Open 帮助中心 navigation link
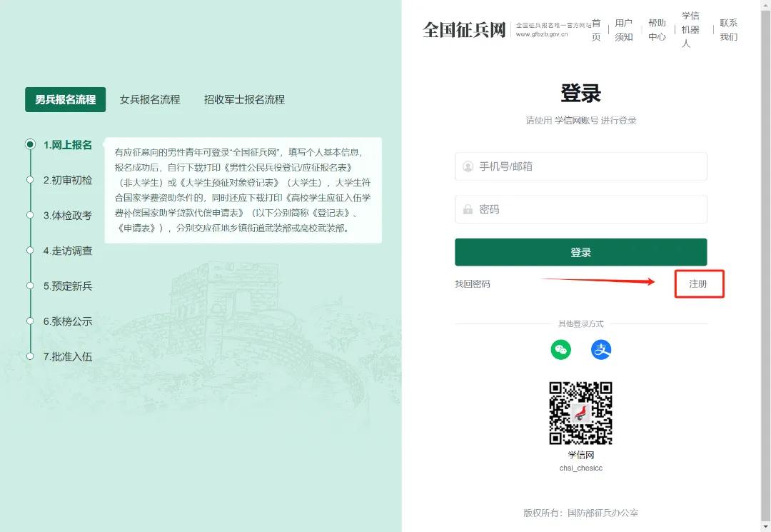 (x=657, y=30)
